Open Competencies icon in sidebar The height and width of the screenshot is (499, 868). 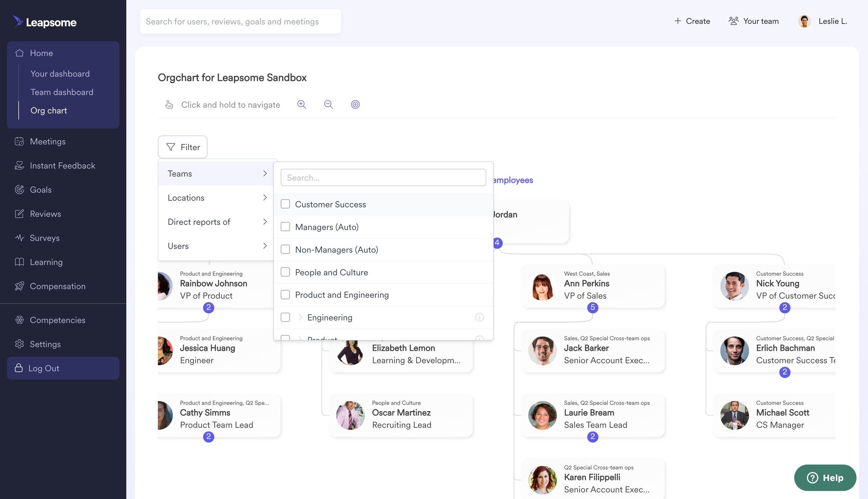(x=20, y=320)
